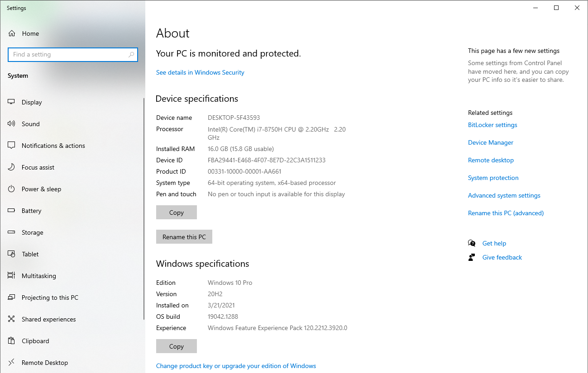Click the Tablet icon in the sidebar
Image resolution: width=588 pixels, height=373 pixels.
[x=12, y=254]
